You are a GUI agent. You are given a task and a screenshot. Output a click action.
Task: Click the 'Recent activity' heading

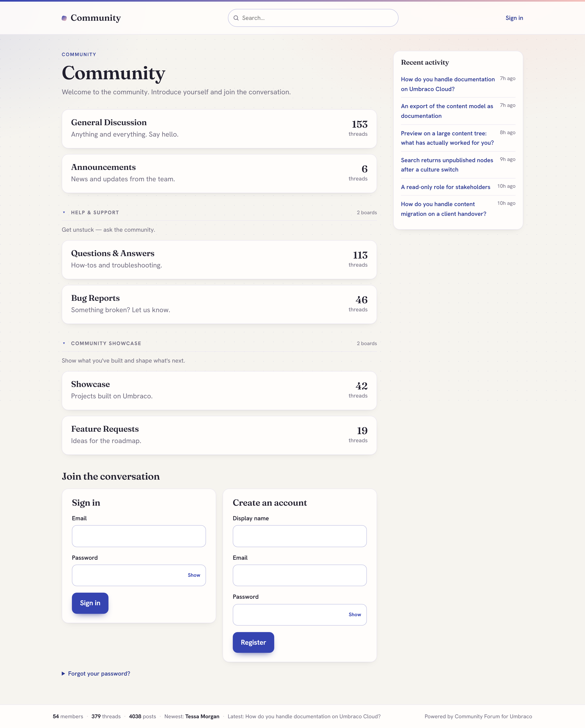click(x=425, y=62)
